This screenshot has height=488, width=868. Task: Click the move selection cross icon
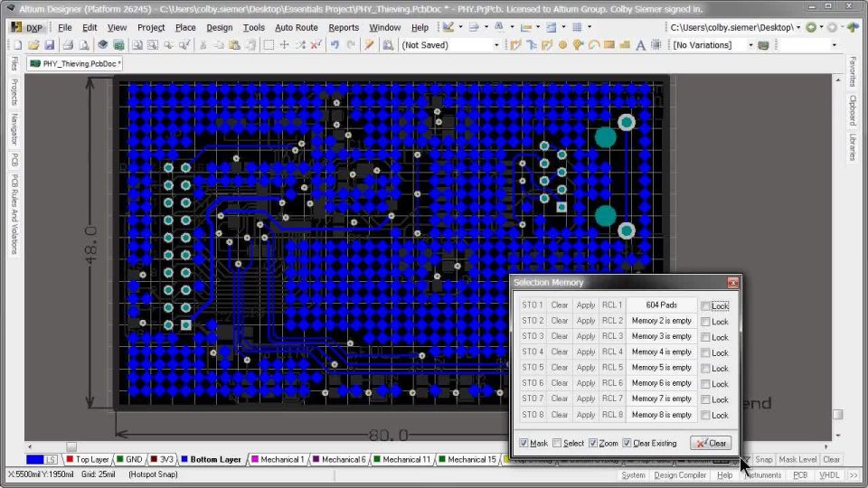tap(284, 45)
